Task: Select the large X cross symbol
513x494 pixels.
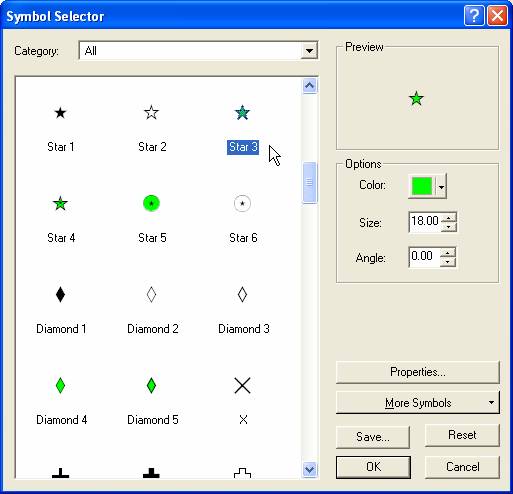Action: point(242,385)
